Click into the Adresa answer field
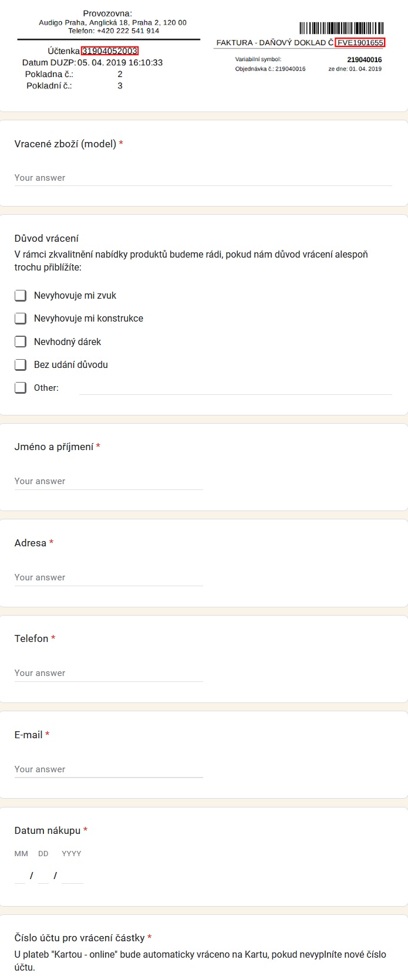 point(109,577)
